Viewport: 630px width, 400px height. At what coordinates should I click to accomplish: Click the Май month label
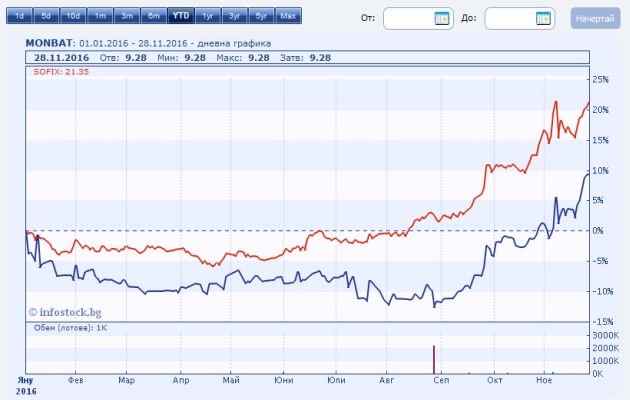pos(231,380)
